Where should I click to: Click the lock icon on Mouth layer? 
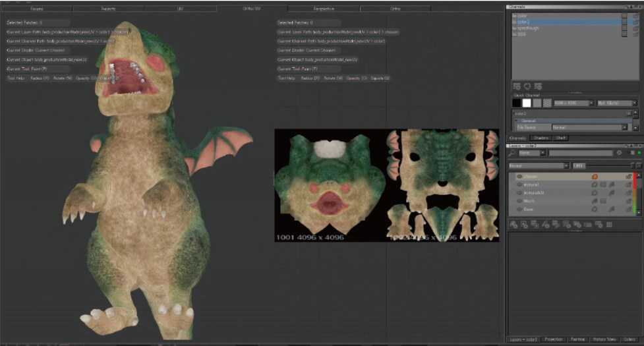[628, 201]
